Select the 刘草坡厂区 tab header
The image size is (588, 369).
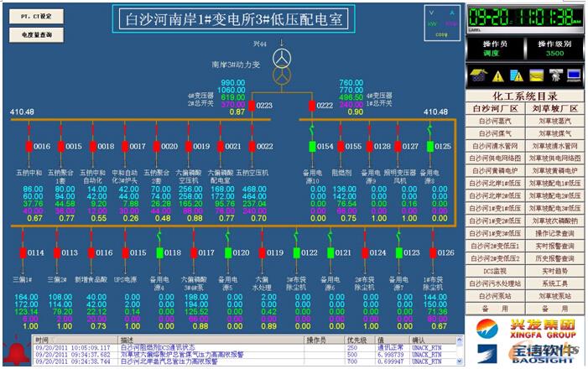[x=555, y=108]
